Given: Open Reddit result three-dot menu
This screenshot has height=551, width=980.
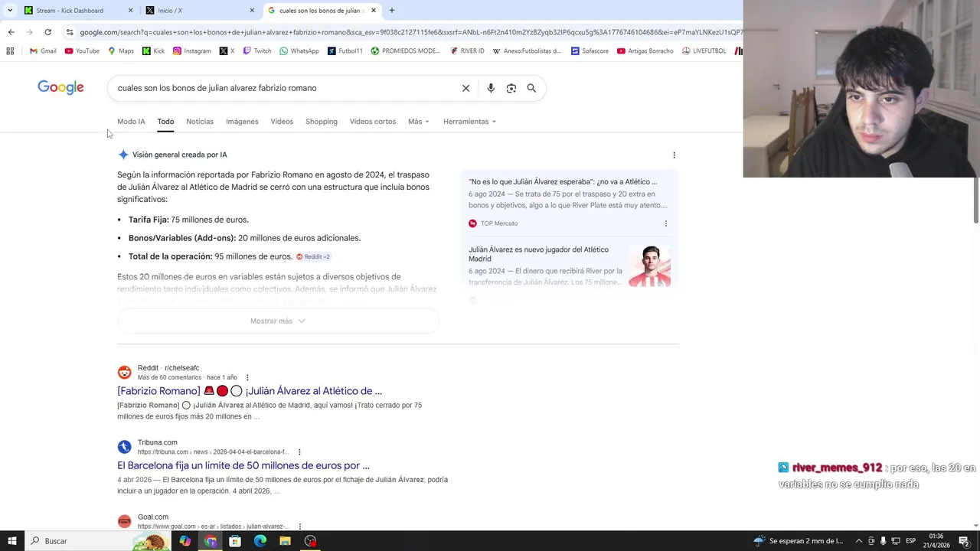Looking at the screenshot, I should click(x=247, y=377).
